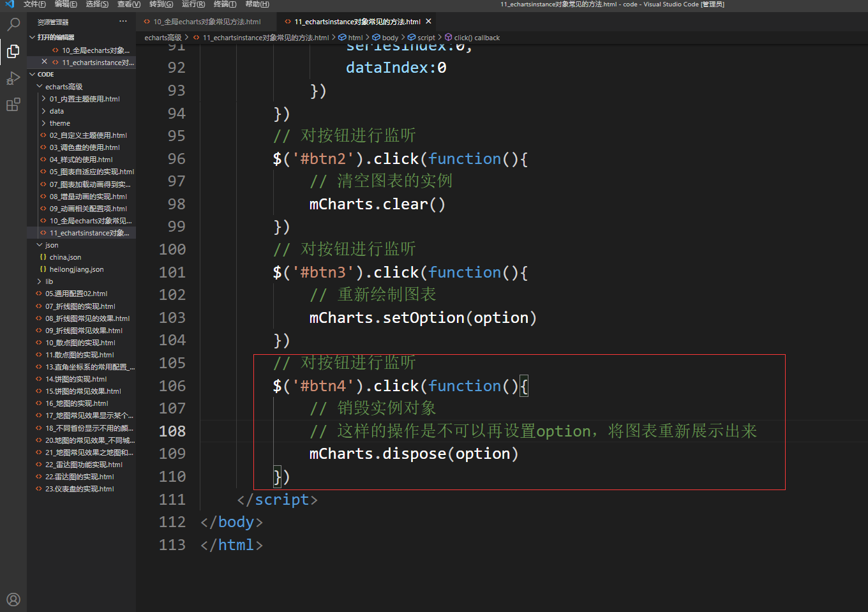This screenshot has height=612, width=868.
Task: Click the VS Code logo icon
Action: click(x=10, y=4)
